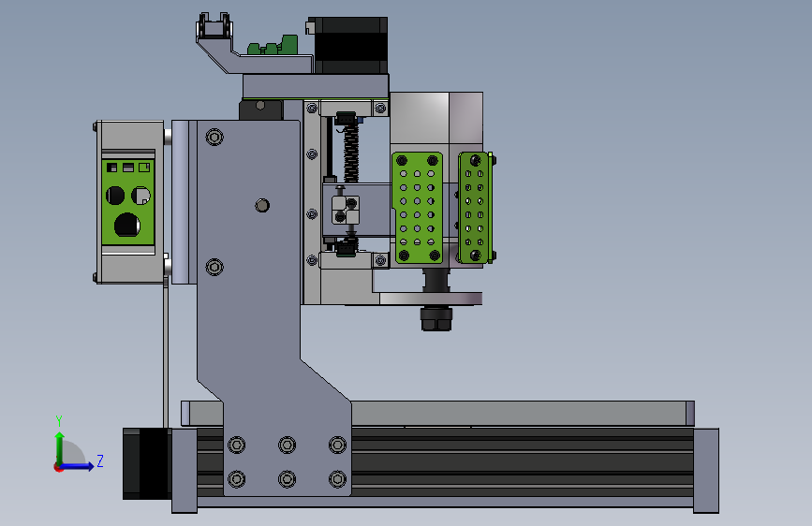This screenshot has height=526, width=812.
Task: Select the green terminal block connectors on top
Action: pos(273,46)
